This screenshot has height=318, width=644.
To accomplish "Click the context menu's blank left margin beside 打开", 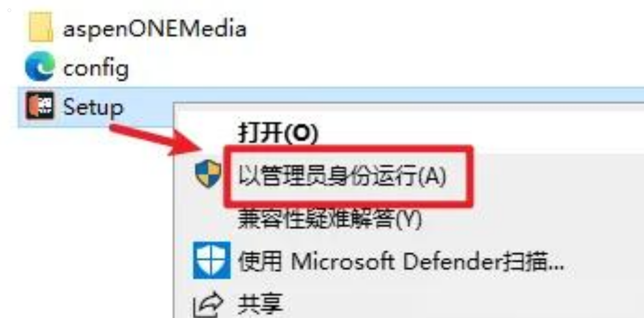I will point(206,134).
